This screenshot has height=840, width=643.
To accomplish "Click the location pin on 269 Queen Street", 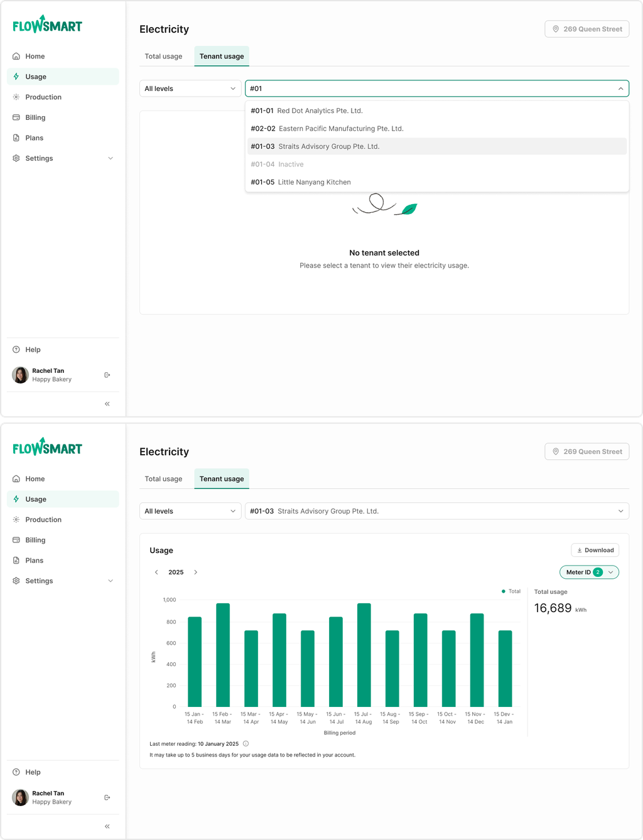I will click(x=555, y=29).
